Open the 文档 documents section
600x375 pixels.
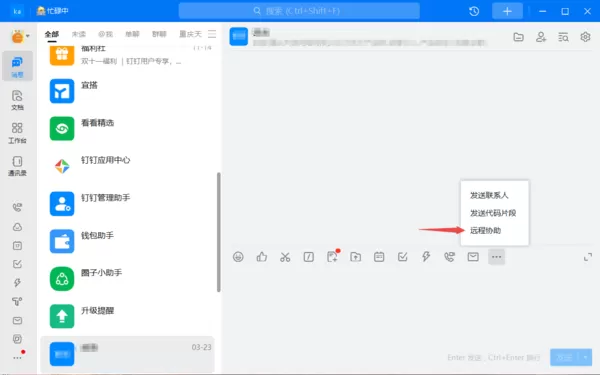(x=17, y=99)
